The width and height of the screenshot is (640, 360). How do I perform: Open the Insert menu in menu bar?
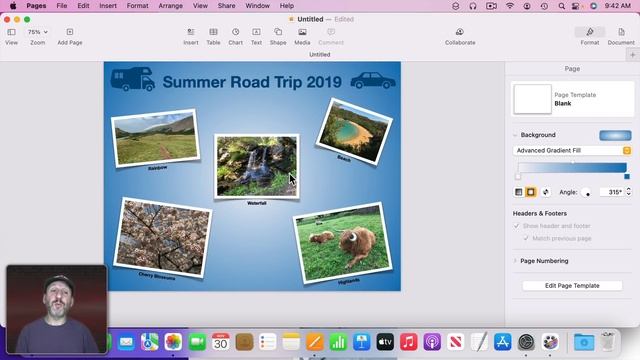pos(108,6)
